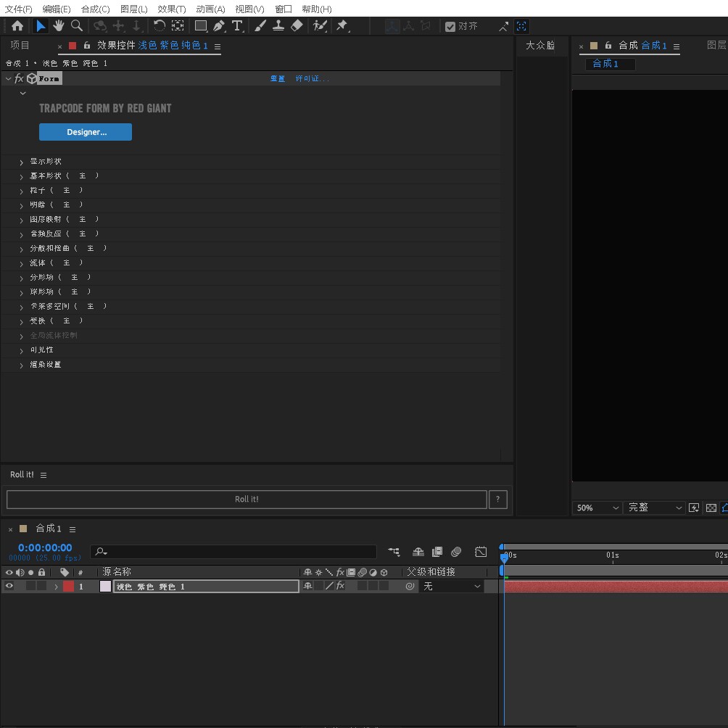This screenshot has width=728, height=728.
Task: Click the parent pick whip spiral icon
Action: (410, 587)
